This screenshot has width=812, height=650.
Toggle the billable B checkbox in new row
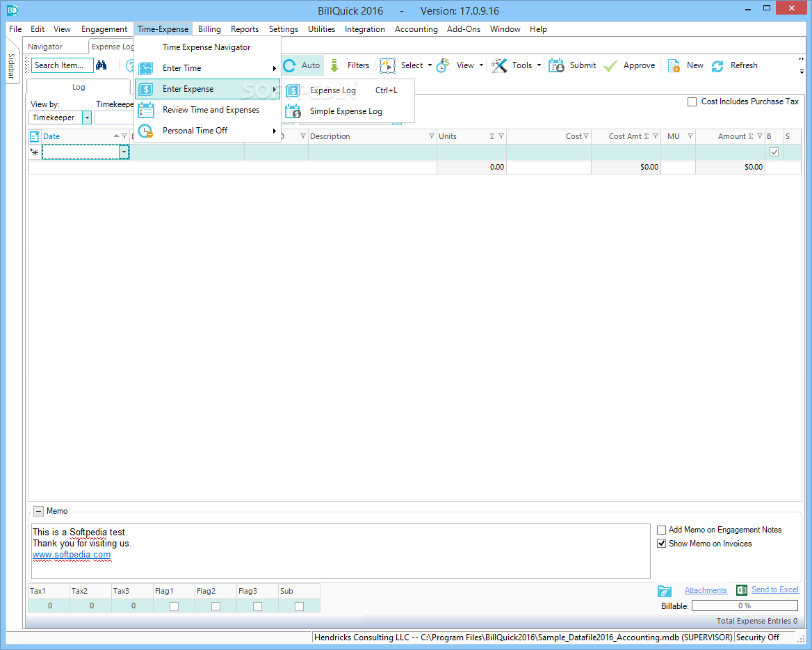click(x=774, y=152)
